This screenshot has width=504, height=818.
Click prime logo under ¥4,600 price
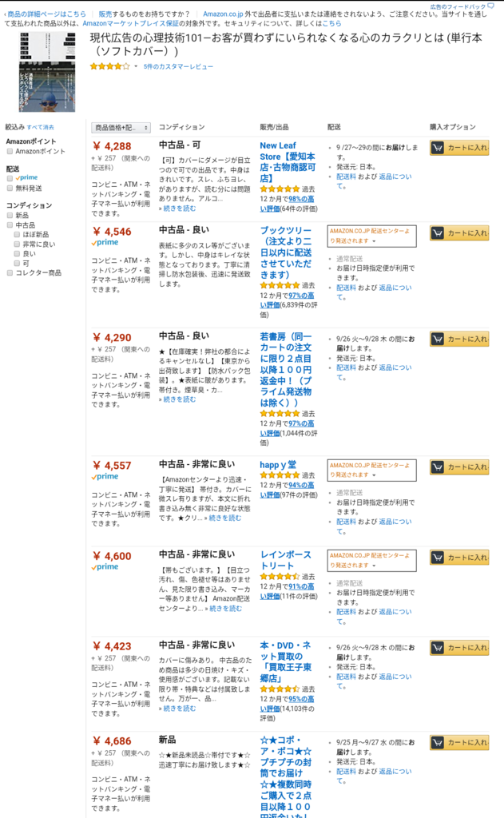(x=105, y=567)
